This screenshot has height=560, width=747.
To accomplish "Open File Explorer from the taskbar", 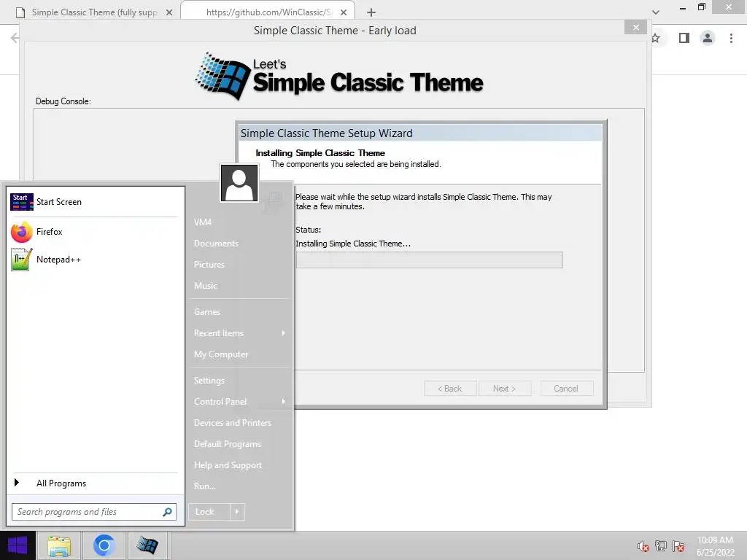I will tap(59, 545).
